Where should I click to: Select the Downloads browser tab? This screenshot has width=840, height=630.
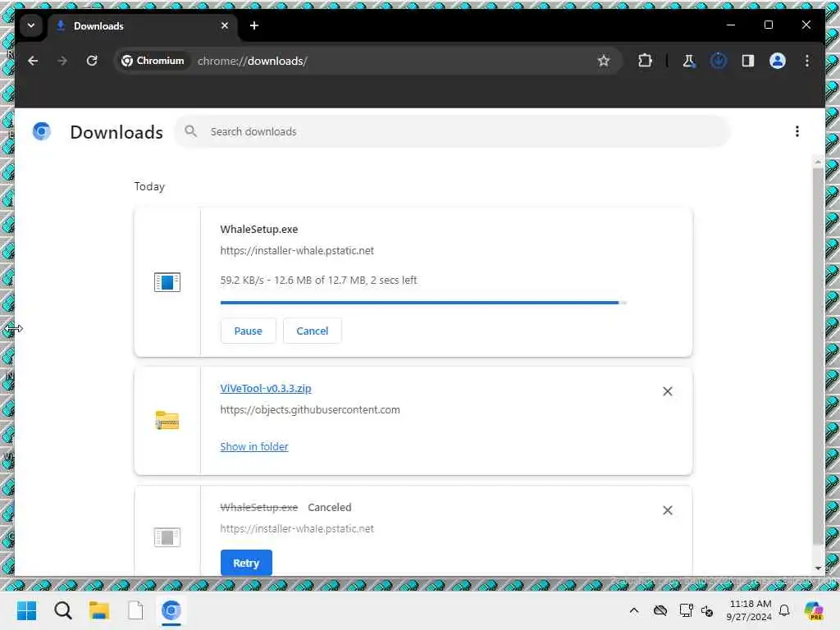pyautogui.click(x=144, y=25)
